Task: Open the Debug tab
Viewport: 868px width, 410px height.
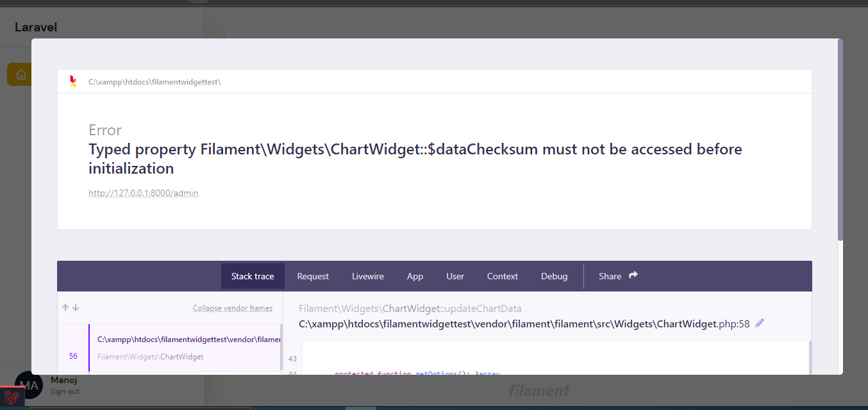Action: pos(554,276)
